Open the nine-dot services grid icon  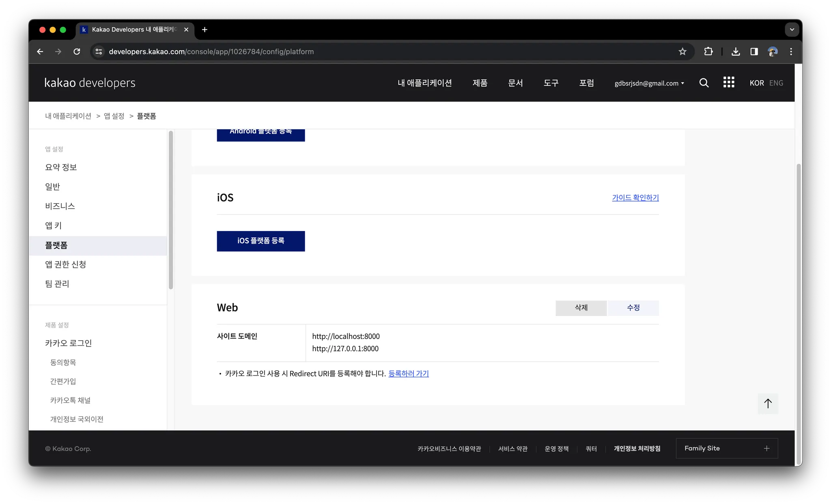(x=728, y=82)
